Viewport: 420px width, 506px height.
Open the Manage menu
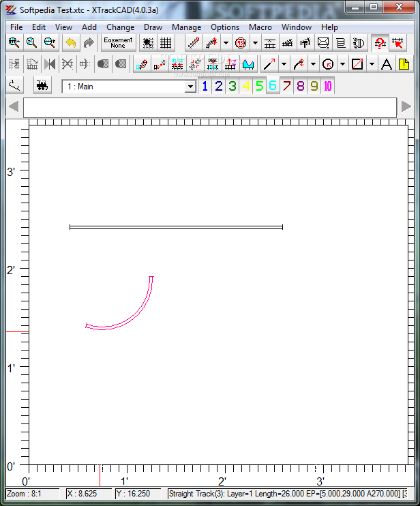point(186,27)
